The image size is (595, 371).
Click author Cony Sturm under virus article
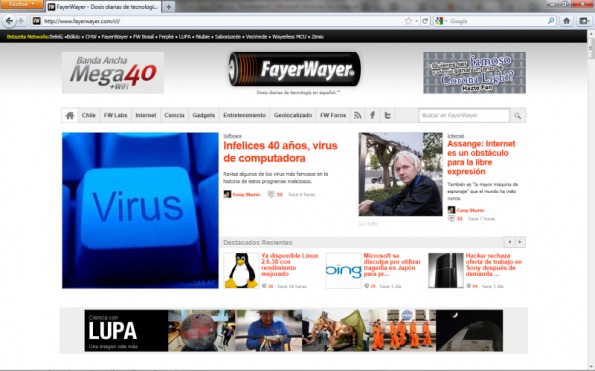246,195
